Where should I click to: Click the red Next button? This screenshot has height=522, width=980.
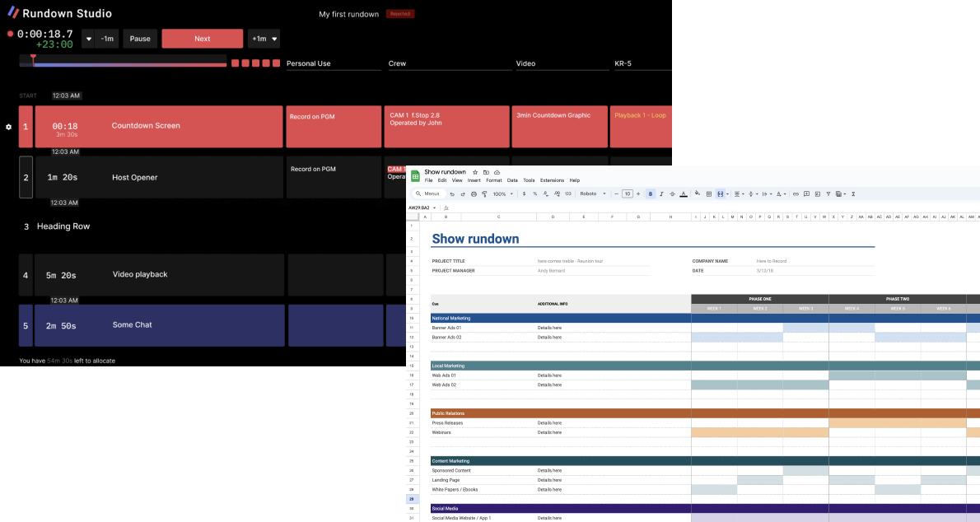pyautogui.click(x=203, y=39)
